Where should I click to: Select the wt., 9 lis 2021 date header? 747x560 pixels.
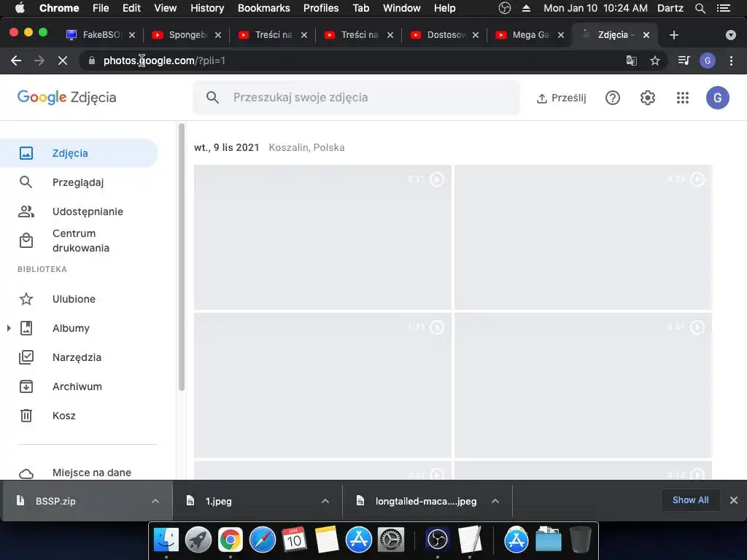[x=226, y=147]
